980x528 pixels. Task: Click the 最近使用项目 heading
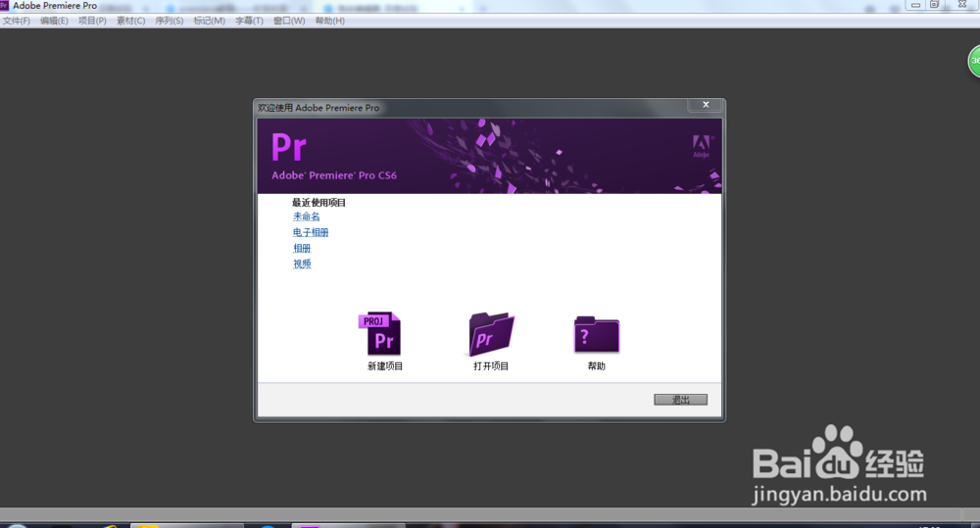(x=318, y=203)
